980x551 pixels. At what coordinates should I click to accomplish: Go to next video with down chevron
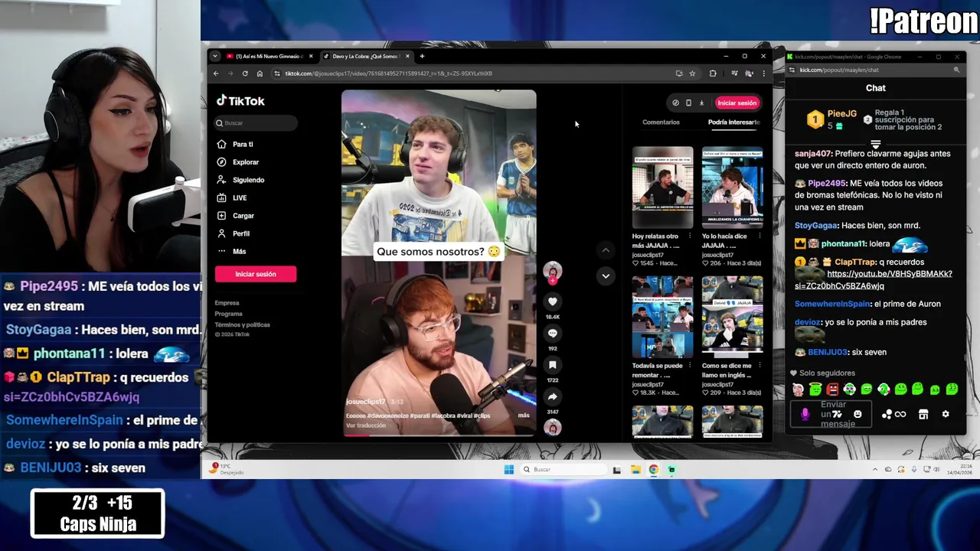click(x=606, y=275)
